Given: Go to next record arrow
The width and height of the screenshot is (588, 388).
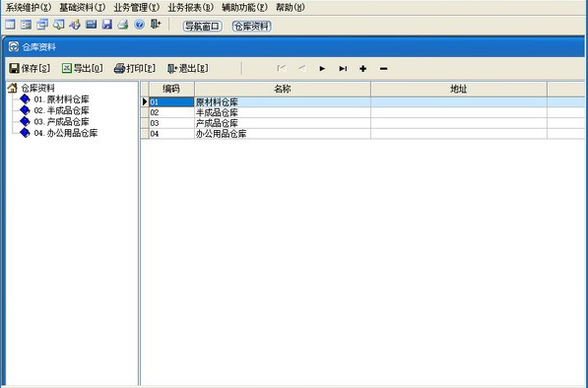Looking at the screenshot, I should click(322, 69).
